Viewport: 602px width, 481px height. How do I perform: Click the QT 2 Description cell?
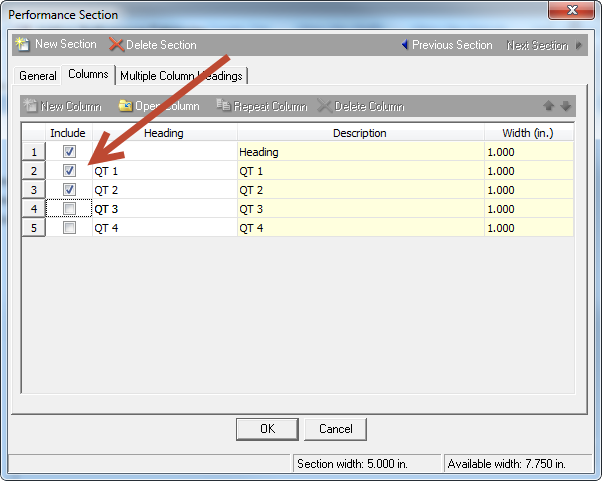pyautogui.click(x=361, y=190)
